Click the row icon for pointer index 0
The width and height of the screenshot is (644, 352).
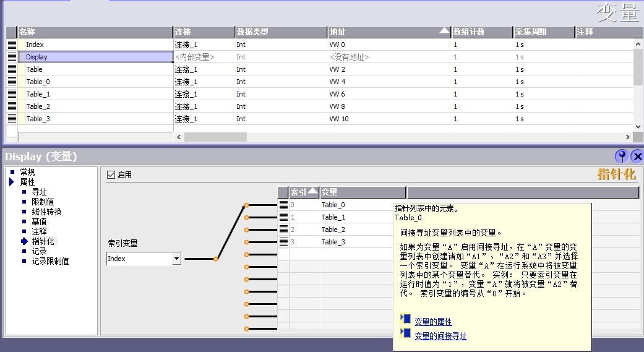(283, 205)
